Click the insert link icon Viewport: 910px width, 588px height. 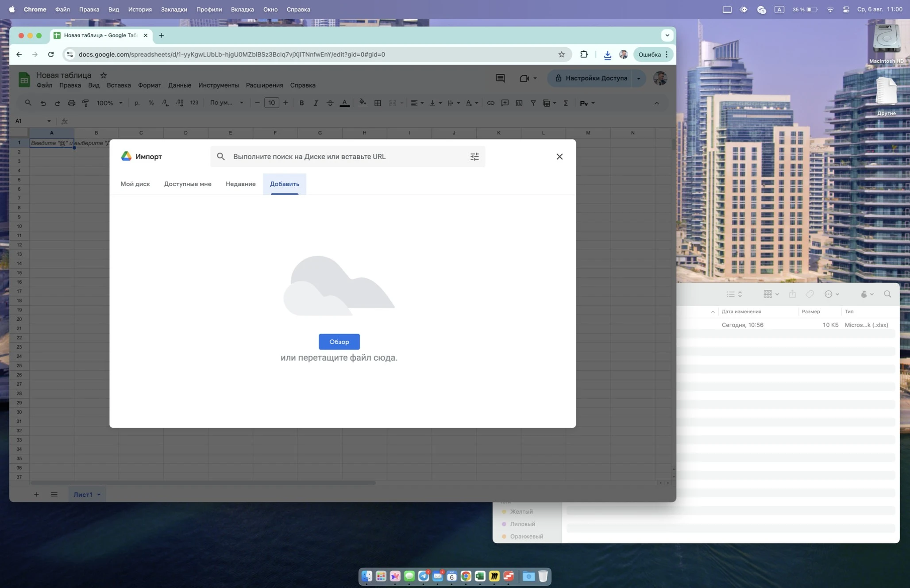(490, 103)
